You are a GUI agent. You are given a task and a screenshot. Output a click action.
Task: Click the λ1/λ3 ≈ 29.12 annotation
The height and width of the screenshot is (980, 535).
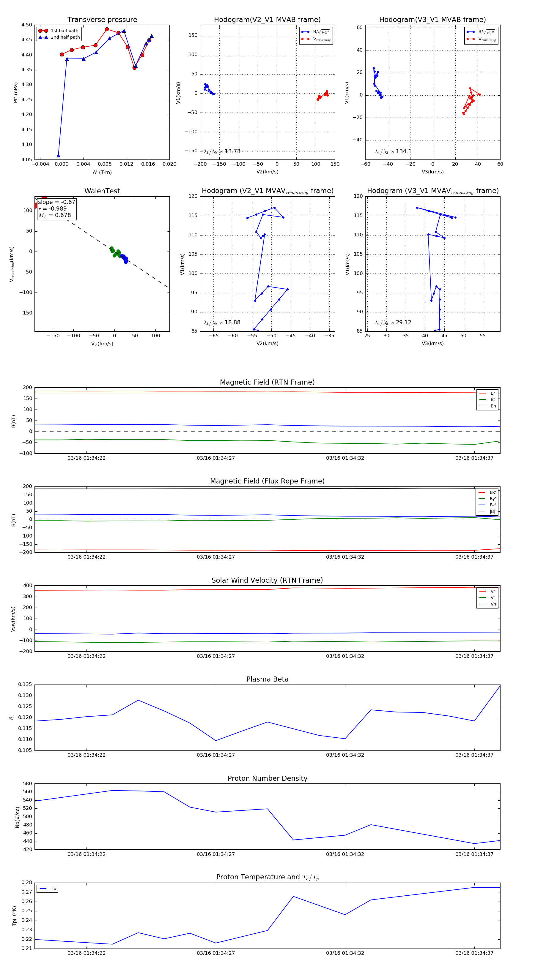click(x=393, y=323)
